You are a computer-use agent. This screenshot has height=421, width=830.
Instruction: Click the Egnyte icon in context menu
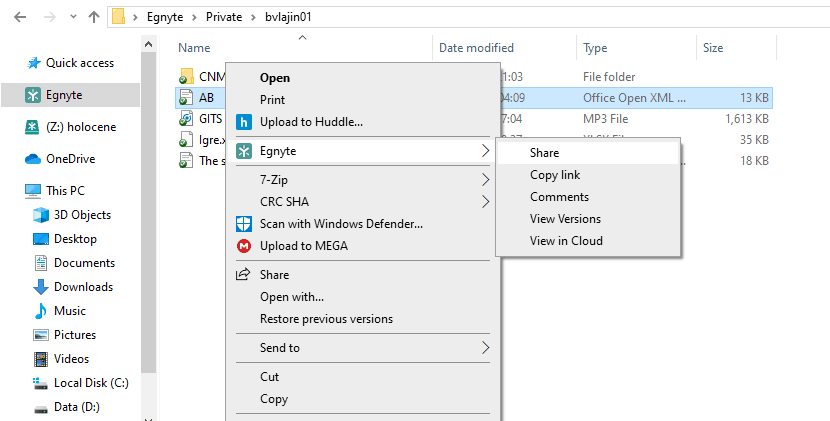click(x=243, y=151)
